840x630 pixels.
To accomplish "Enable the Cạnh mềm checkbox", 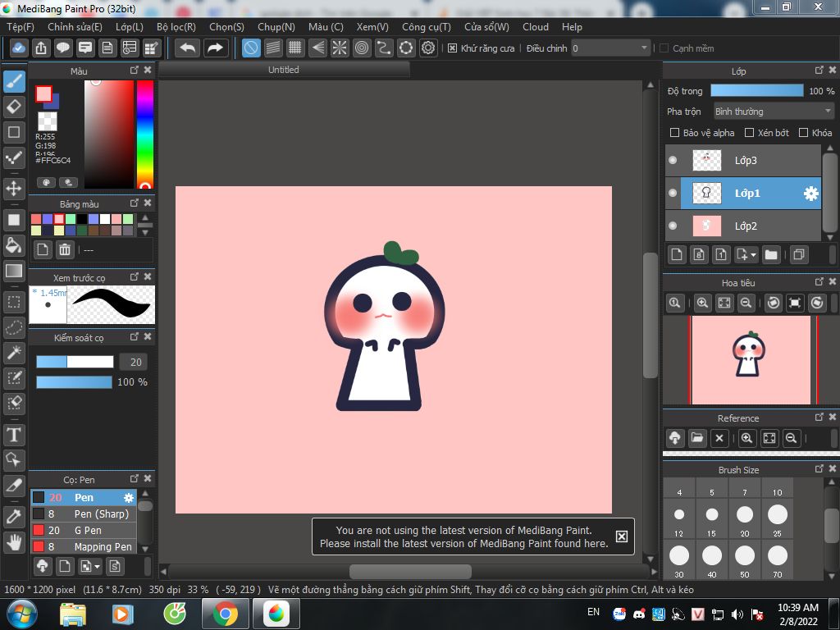I will [x=664, y=48].
